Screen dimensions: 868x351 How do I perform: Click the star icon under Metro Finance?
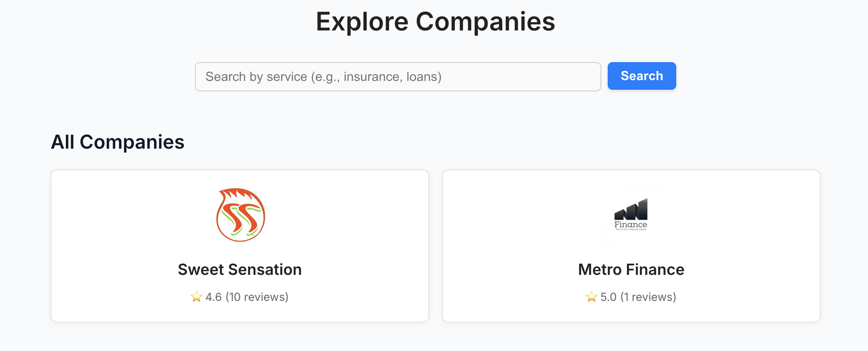(592, 297)
